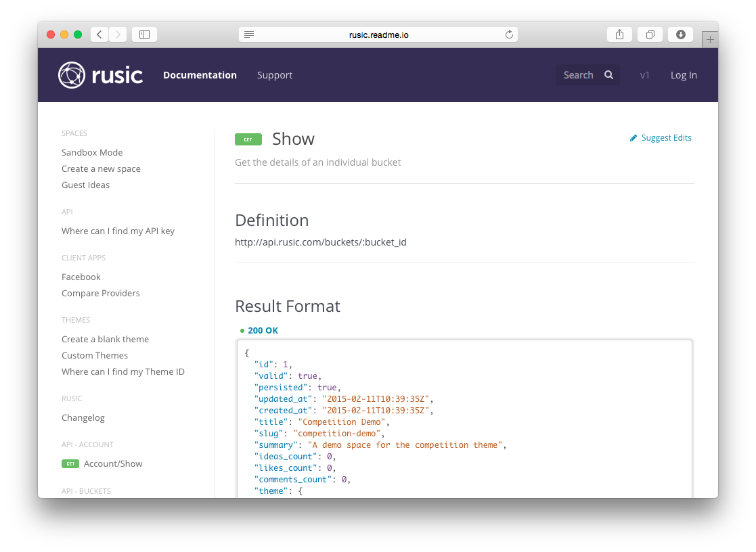Click the THEMES section header
This screenshot has height=552, width=756.
[x=76, y=320]
